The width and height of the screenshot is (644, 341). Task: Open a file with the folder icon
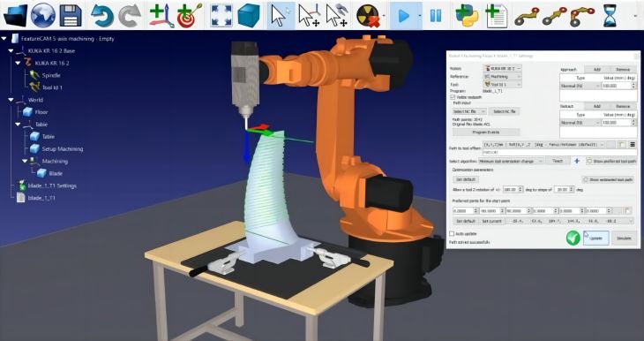[15, 16]
